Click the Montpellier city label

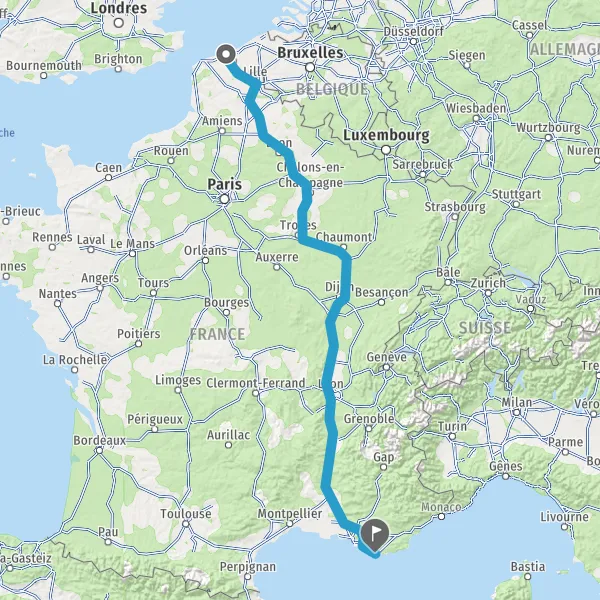[x=289, y=514]
